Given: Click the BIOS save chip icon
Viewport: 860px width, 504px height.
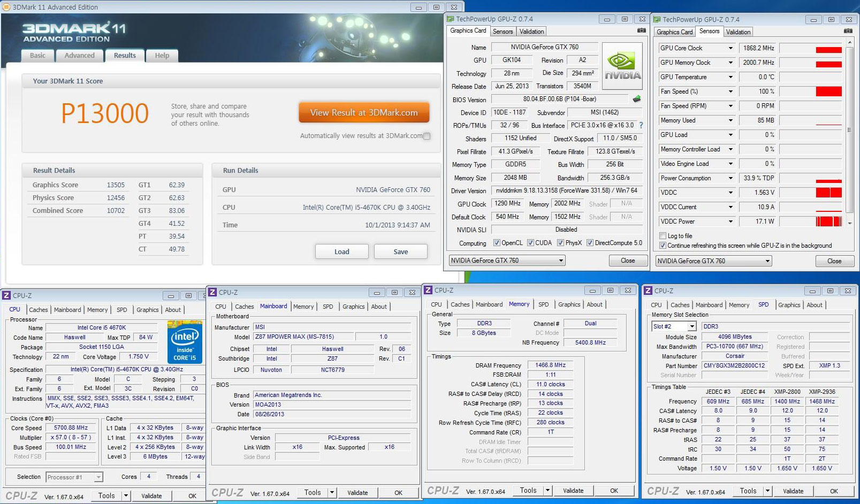Looking at the screenshot, I should (637, 99).
